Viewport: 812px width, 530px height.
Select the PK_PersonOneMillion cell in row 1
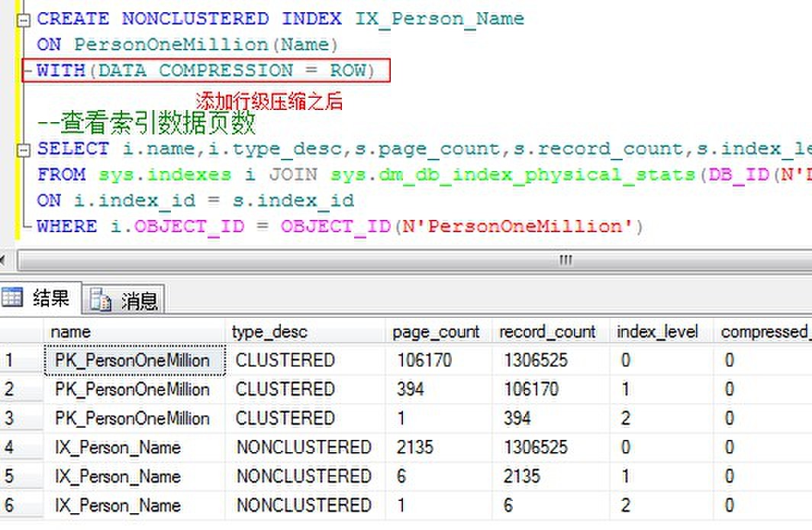(134, 360)
